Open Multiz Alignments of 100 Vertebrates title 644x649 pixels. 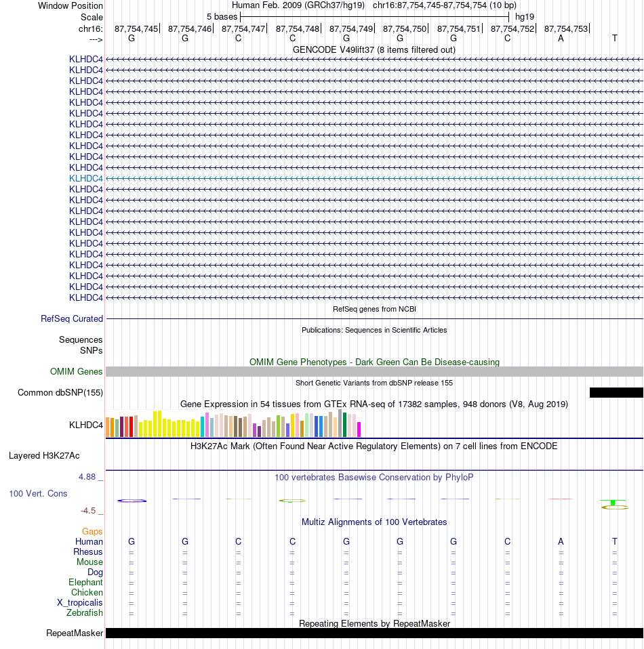[x=374, y=522]
